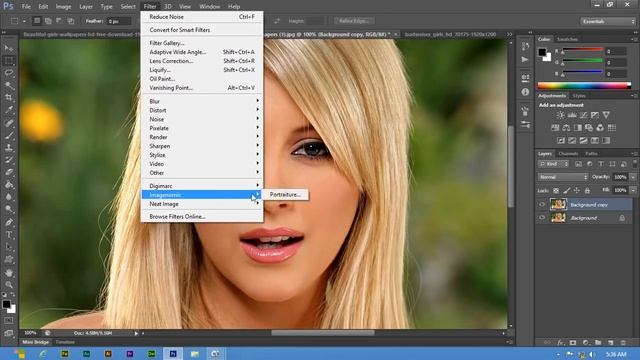The width and height of the screenshot is (640, 360).
Task: Open the Normal blend mode dropdown
Action: point(563,177)
